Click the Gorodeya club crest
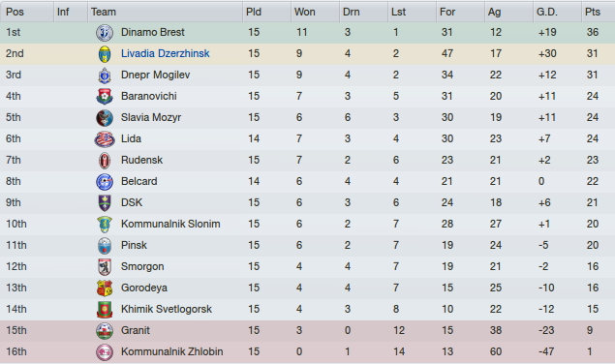615x364 pixels. click(105, 288)
